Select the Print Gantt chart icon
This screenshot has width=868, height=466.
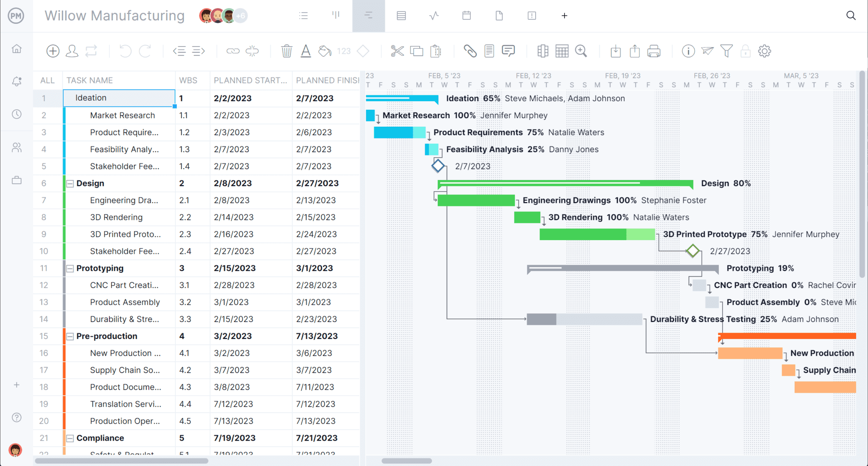(x=653, y=52)
